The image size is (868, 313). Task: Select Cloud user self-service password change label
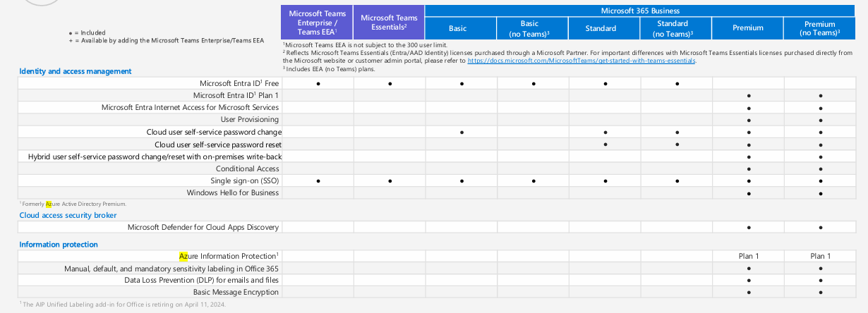click(x=214, y=132)
